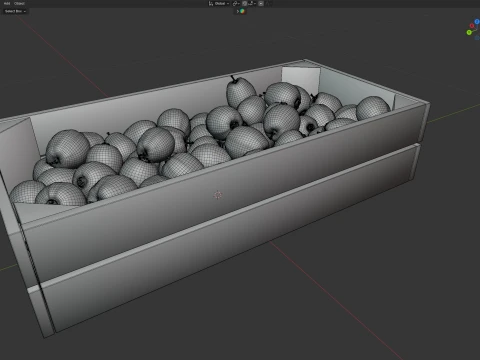Click the blue Z axis gizmo ball
The height and width of the screenshot is (360, 480).
pos(477,21)
